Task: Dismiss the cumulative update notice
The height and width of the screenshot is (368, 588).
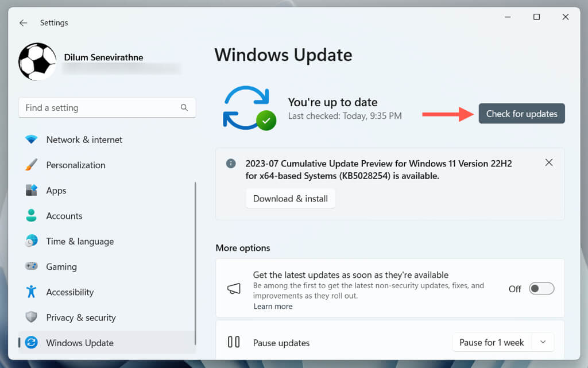Action: 548,162
